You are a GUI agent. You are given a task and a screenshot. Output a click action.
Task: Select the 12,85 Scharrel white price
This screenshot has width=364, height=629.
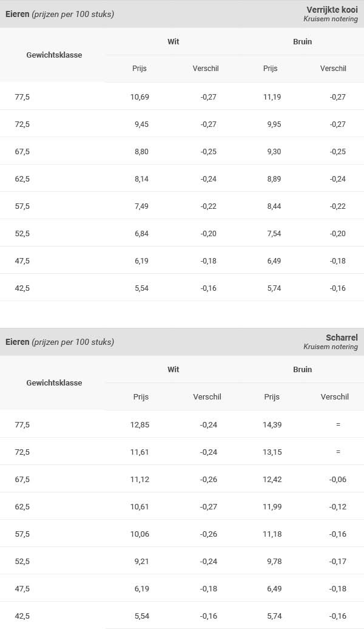[x=140, y=424]
